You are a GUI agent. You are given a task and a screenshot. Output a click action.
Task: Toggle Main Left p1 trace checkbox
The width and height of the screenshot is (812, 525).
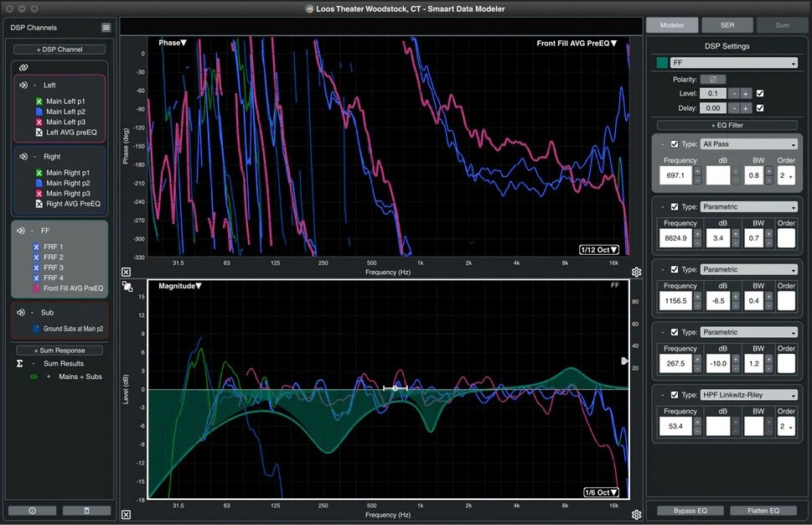[39, 101]
